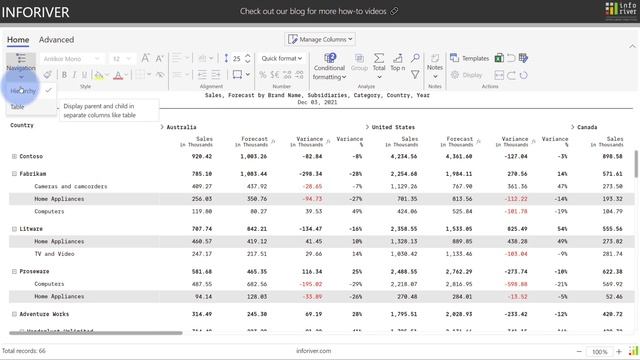Decrease indent in Alignment group

pyautogui.click(x=202, y=75)
